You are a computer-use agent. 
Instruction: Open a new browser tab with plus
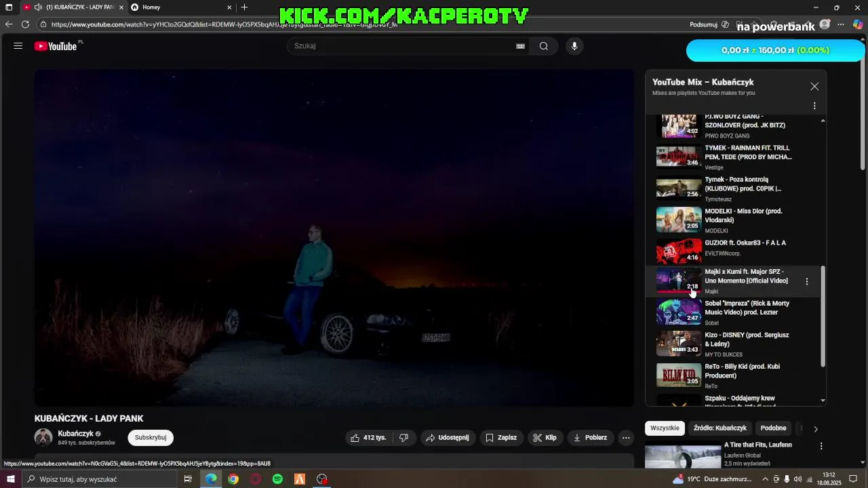tap(244, 7)
